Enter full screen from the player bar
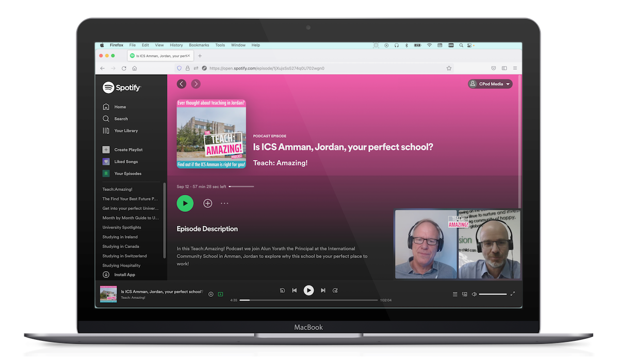The height and width of the screenshot is (364, 619). coord(512,294)
